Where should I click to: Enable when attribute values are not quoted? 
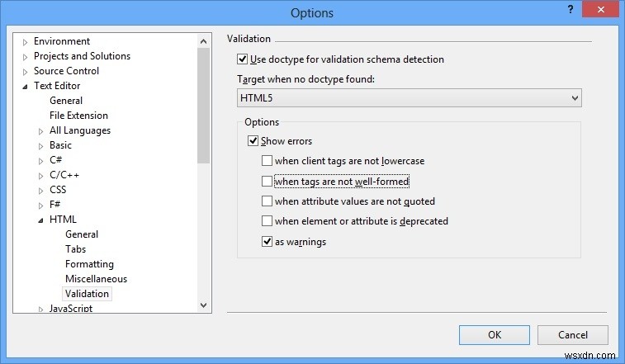(267, 201)
